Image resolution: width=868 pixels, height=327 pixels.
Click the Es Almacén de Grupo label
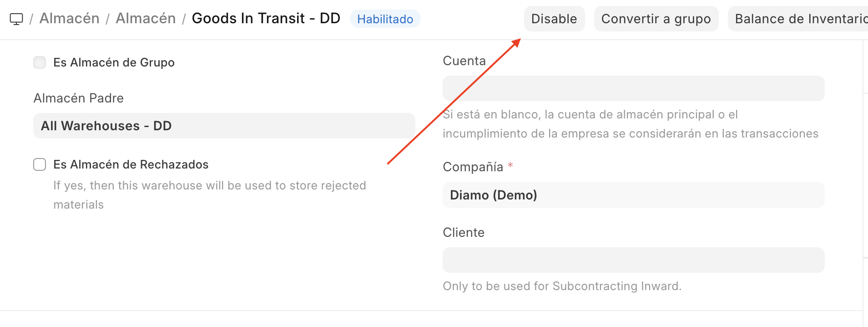point(114,62)
